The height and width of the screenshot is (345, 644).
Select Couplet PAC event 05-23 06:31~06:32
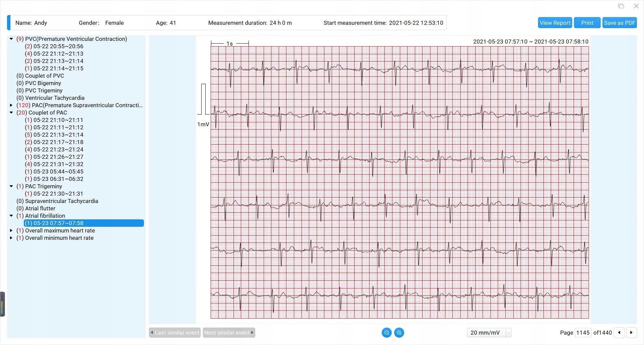coord(54,179)
